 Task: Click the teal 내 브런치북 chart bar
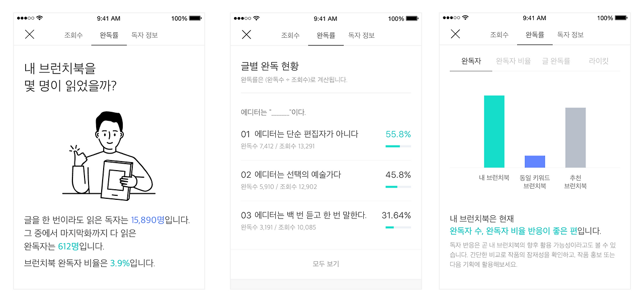494,131
